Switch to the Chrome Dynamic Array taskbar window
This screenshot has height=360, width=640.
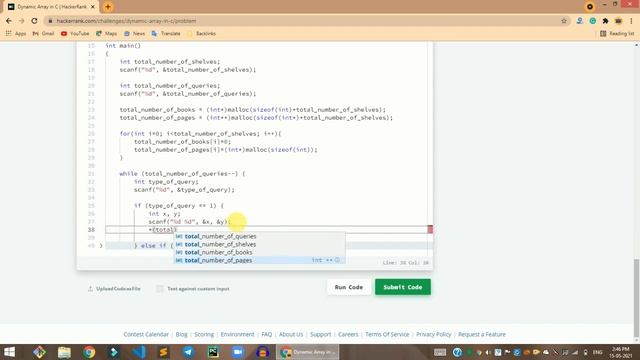(x=308, y=352)
